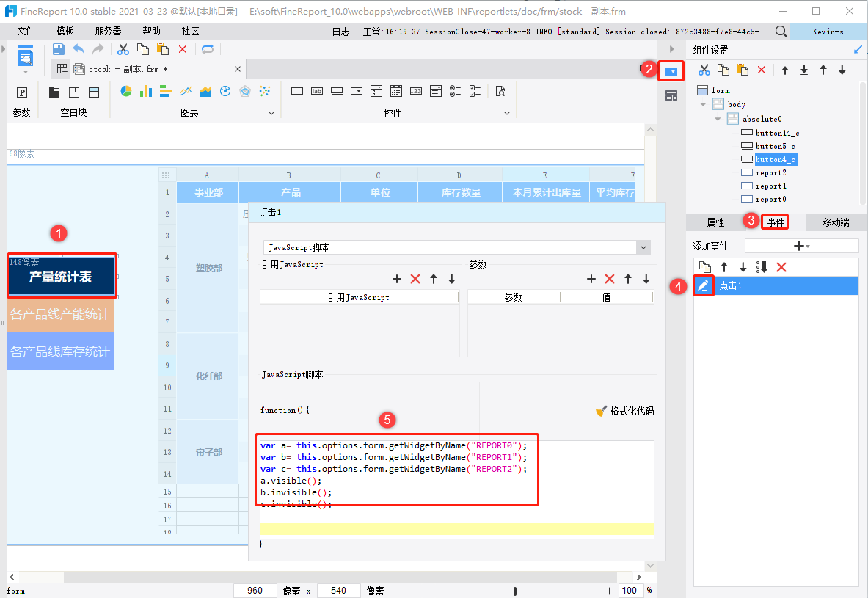Viewport: 868px width, 598px height.
Task: Insert a radar chart
Action: 245,91
